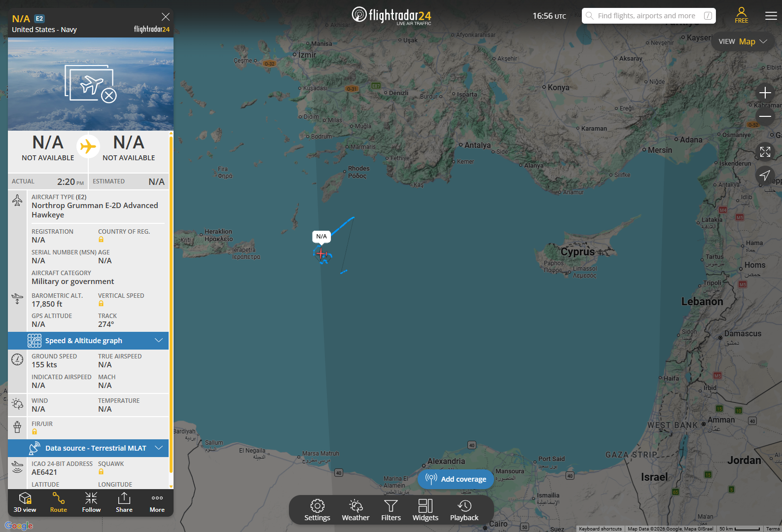782x532 pixels.
Task: Open Keyboard shortcuts link
Action: [600, 529]
